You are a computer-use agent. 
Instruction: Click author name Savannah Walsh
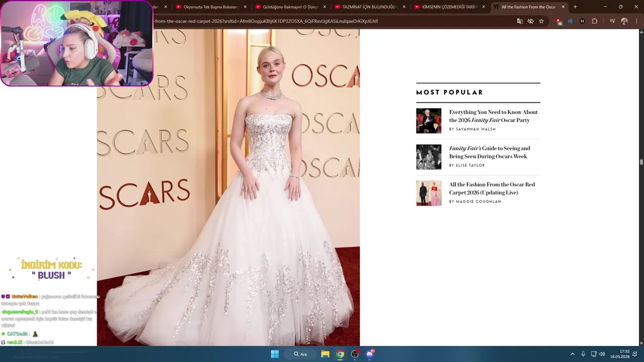tap(476, 129)
